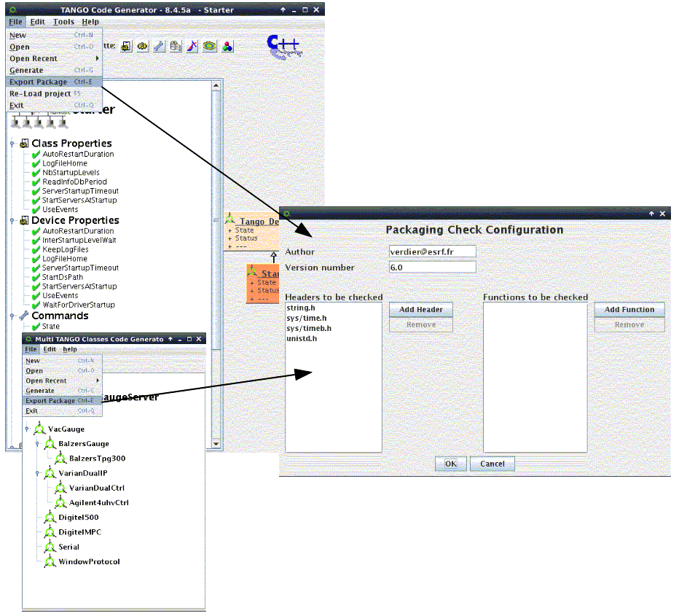Select the Agilent4uhvCtrl class in the tree

click(99, 502)
